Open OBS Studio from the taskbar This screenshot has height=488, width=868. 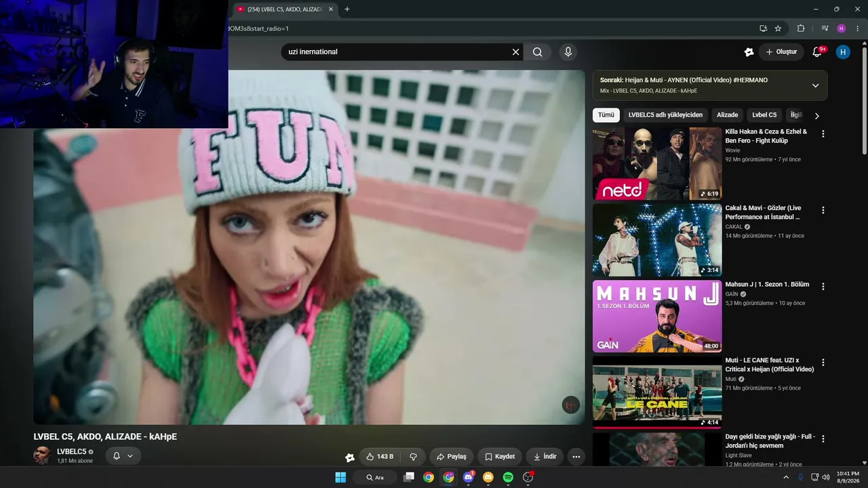click(528, 477)
